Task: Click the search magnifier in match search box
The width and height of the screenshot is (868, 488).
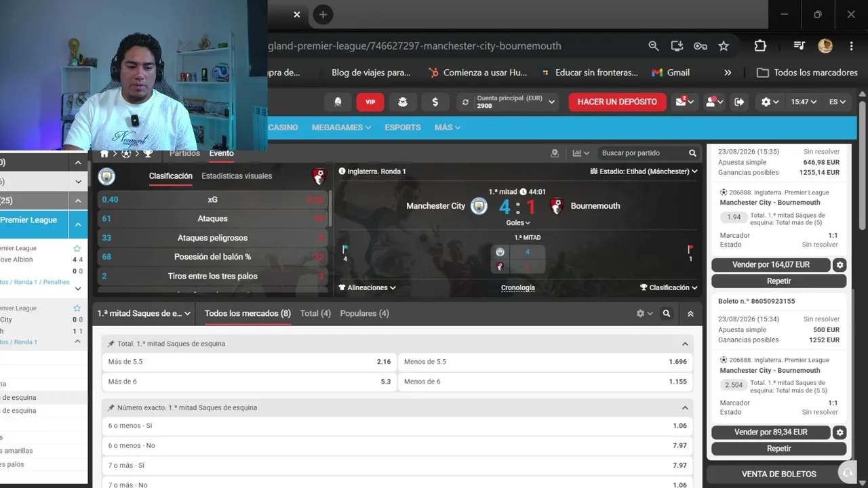Action: click(692, 153)
